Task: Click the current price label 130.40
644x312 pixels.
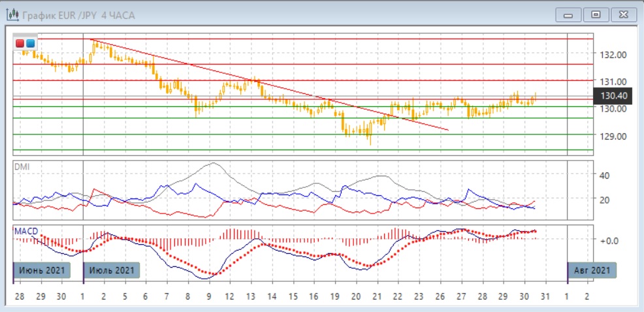Action: [613, 96]
